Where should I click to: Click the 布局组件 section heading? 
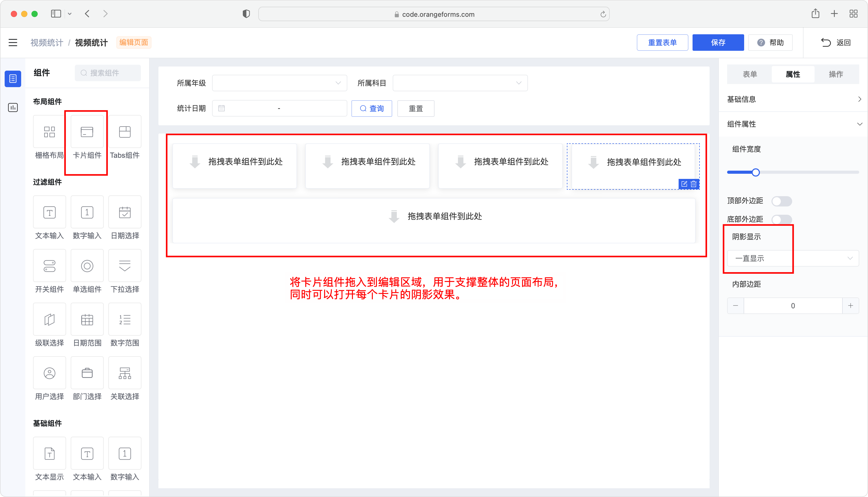(47, 101)
